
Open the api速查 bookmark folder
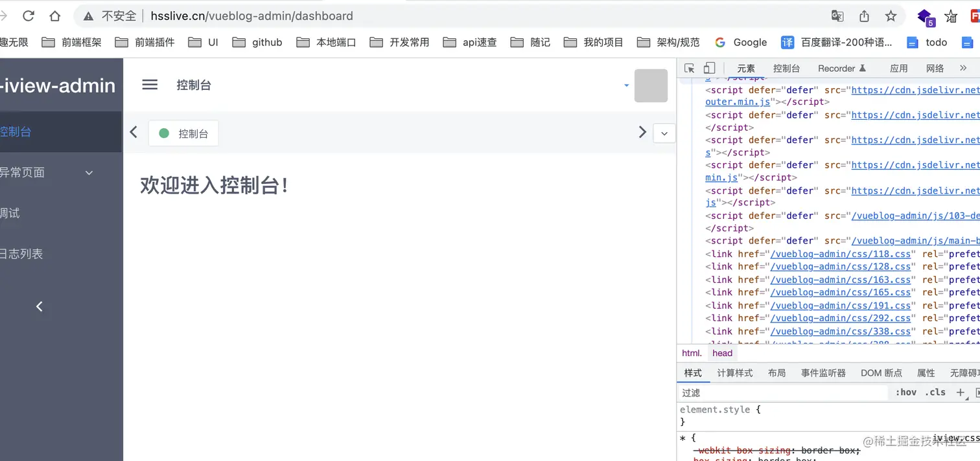(470, 42)
